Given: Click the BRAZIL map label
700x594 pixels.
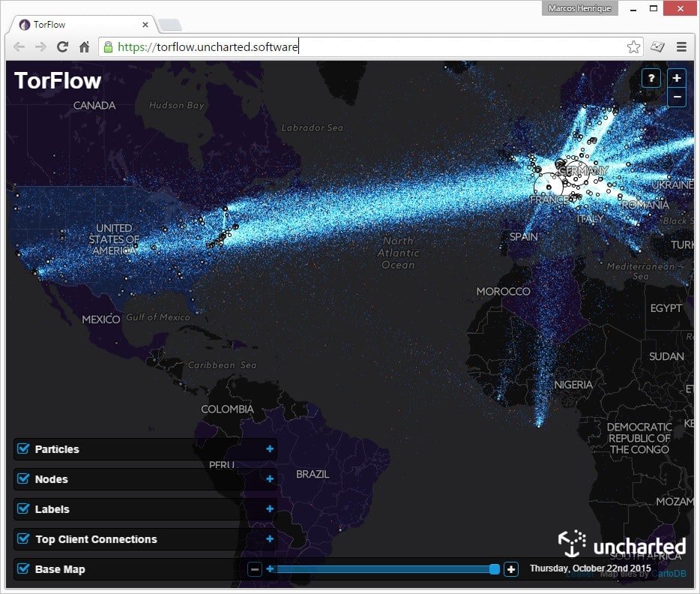Looking at the screenshot, I should [x=313, y=474].
